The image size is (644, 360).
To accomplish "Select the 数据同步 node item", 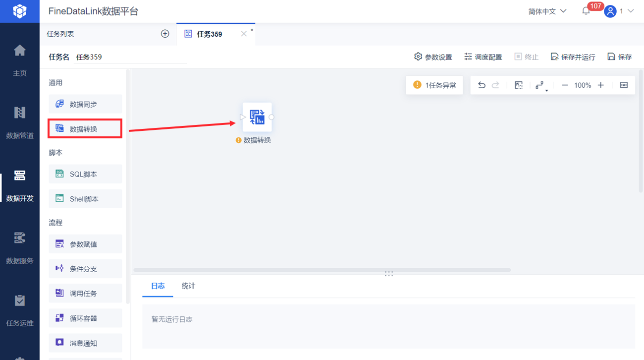I will point(85,104).
